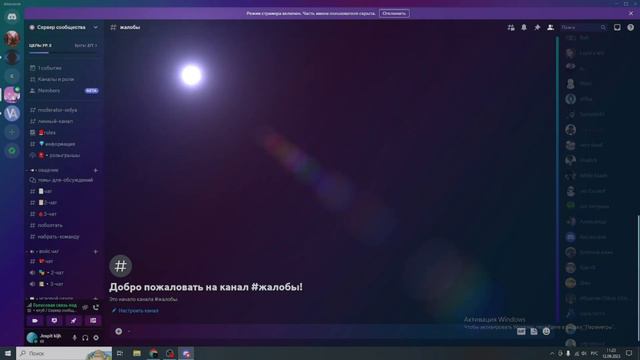
Task: Add a channel to общение category
Action: point(96,170)
